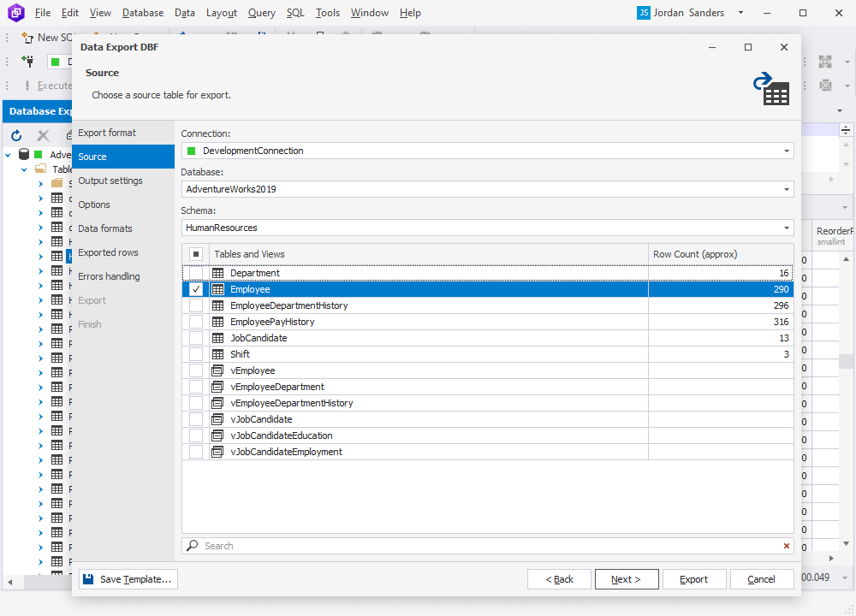Click the new connection plug icon
This screenshot has width=856, height=616.
tap(28, 62)
